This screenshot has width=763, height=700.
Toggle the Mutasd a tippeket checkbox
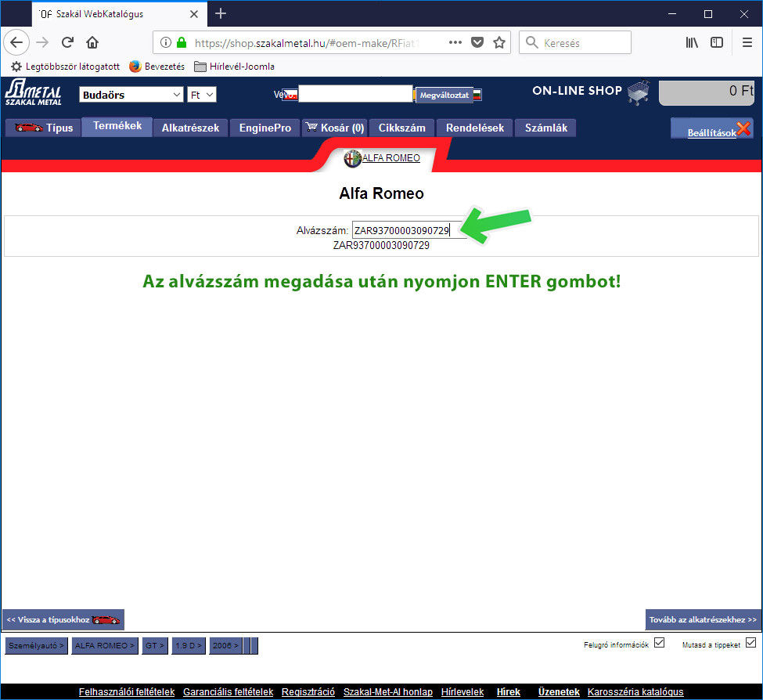(750, 643)
